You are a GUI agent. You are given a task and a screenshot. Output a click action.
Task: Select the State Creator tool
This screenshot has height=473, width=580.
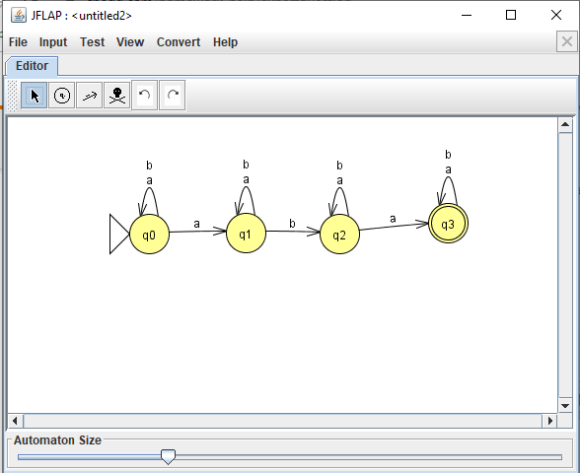coord(62,95)
